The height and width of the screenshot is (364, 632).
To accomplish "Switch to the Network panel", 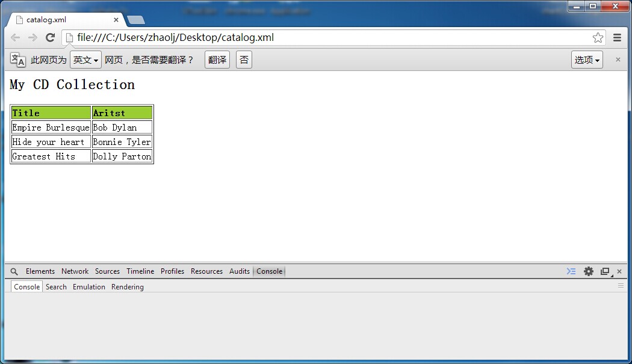I will click(x=75, y=271).
